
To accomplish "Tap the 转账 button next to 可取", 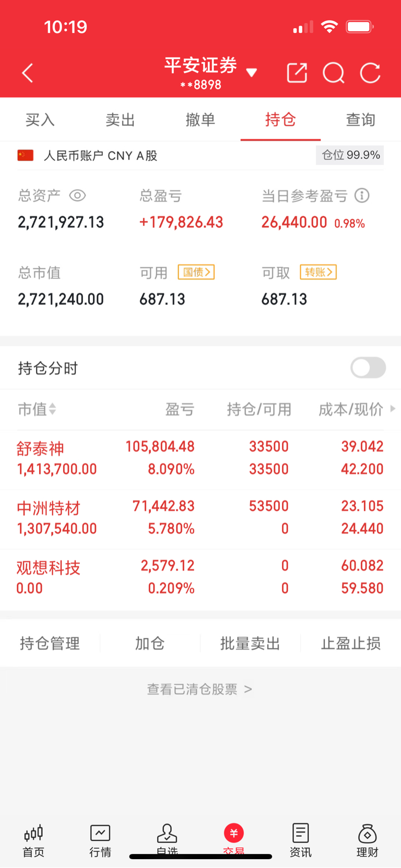I will [318, 272].
